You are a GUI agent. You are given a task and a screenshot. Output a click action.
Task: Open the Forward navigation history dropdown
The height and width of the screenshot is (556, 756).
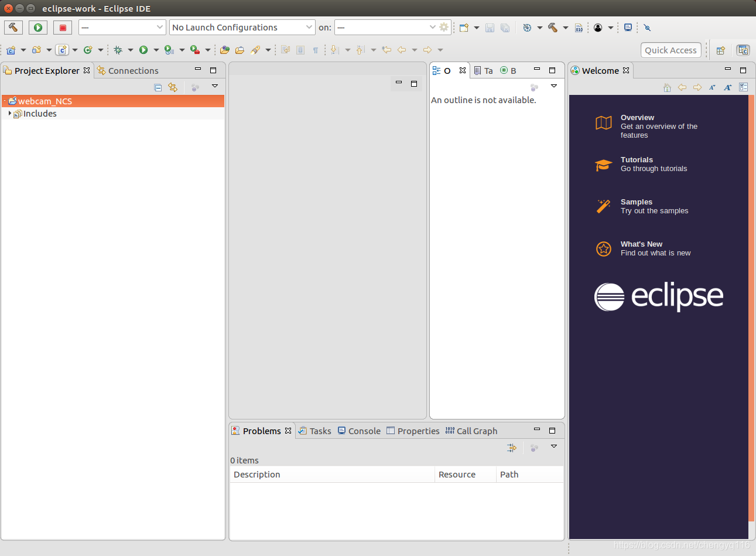[440, 50]
